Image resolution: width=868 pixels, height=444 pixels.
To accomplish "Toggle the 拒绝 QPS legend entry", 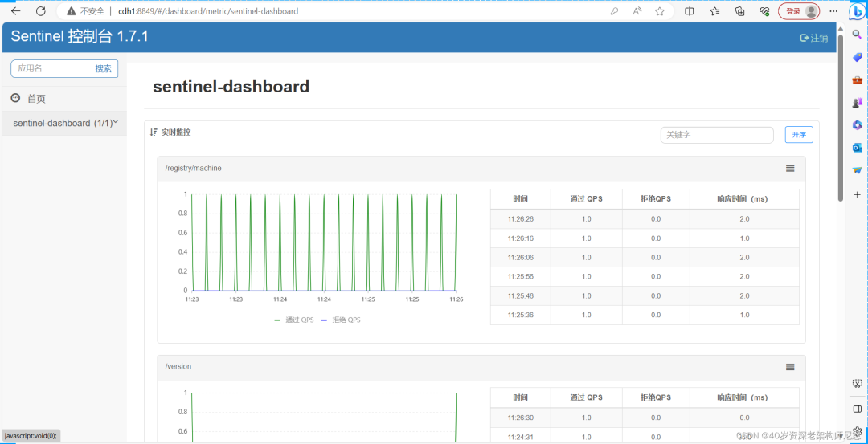I will click(x=341, y=320).
